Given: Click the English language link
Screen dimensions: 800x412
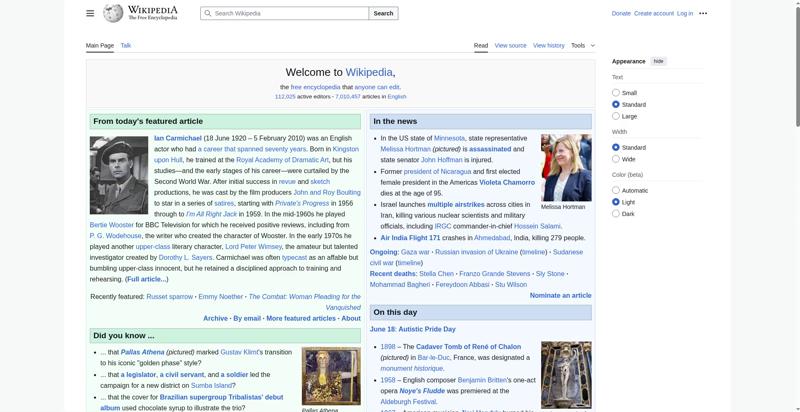Looking at the screenshot, I should 397,96.
